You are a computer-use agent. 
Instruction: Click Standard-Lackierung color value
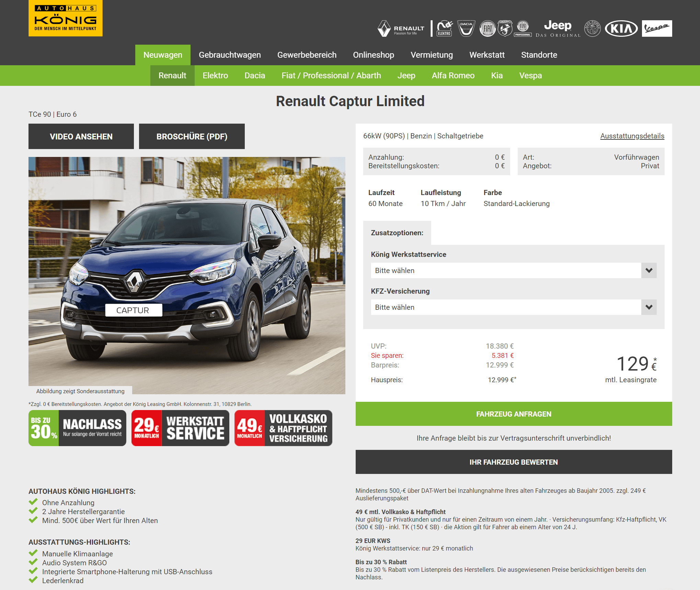517,204
